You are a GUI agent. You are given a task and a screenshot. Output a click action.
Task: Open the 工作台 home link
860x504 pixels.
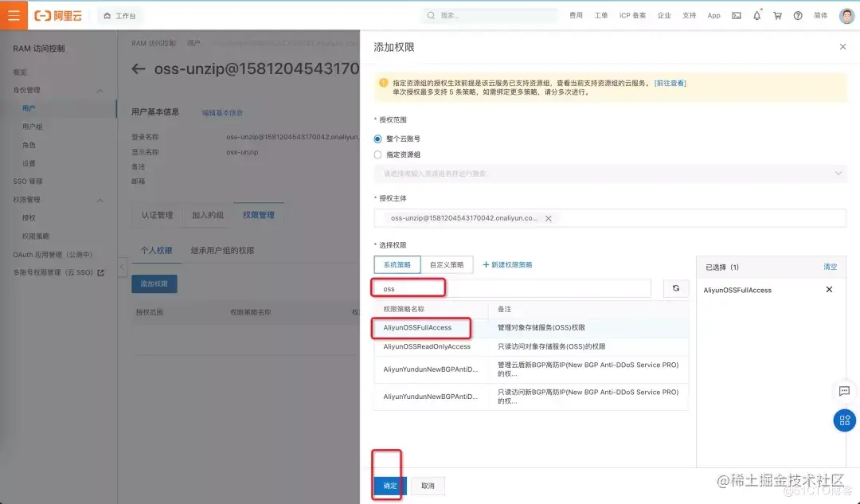(x=119, y=16)
